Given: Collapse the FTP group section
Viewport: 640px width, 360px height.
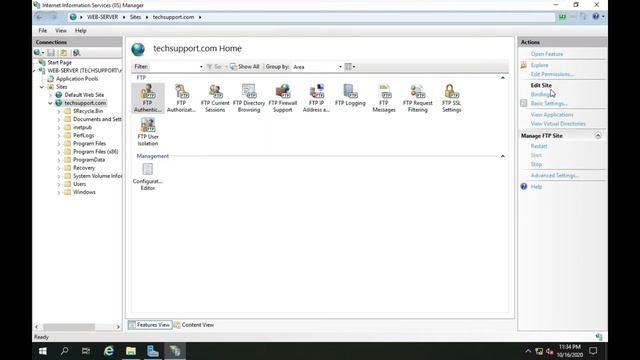Looking at the screenshot, I should pos(503,78).
